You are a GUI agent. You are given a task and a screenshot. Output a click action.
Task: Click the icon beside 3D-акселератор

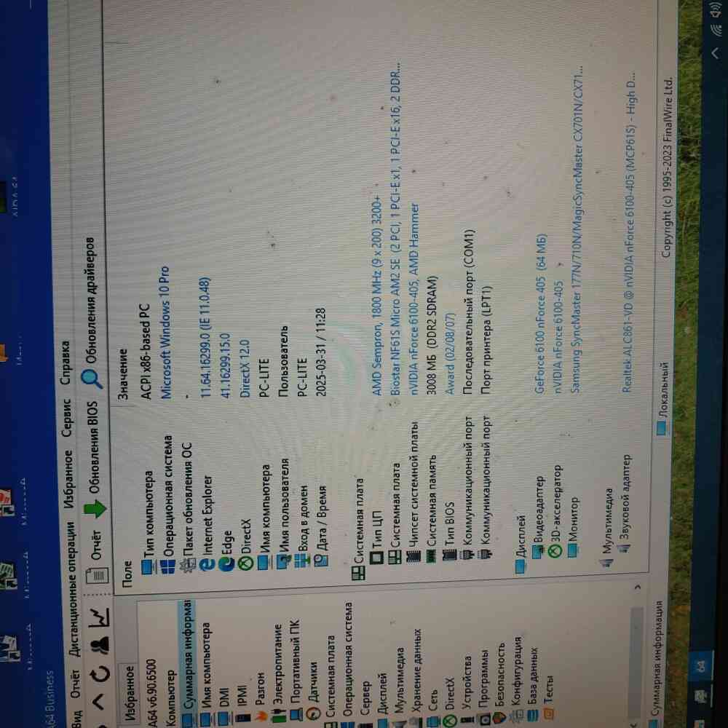tap(554, 550)
